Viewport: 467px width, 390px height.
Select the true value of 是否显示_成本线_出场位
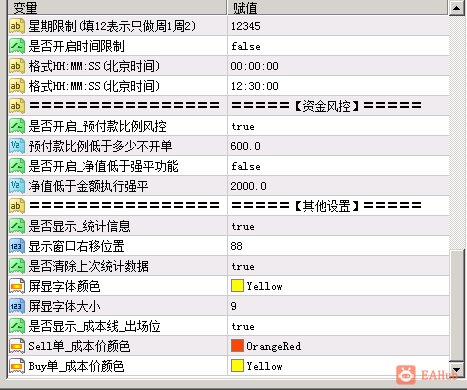click(x=243, y=326)
